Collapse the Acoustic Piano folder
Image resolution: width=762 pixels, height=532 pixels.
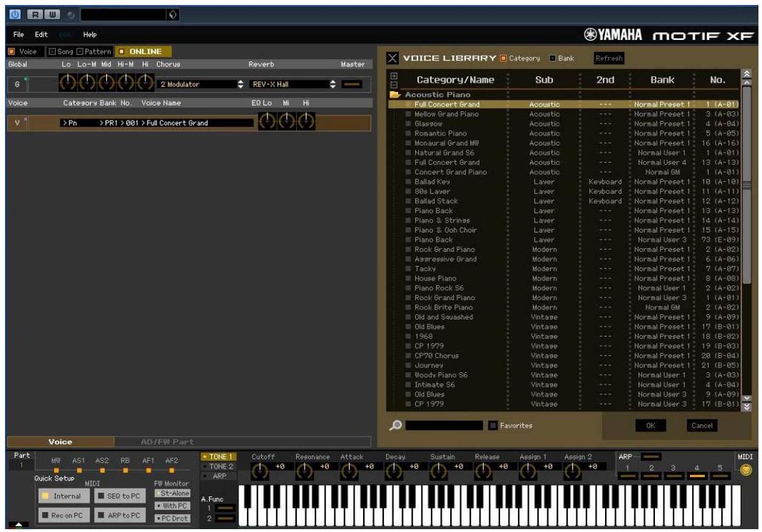(395, 95)
